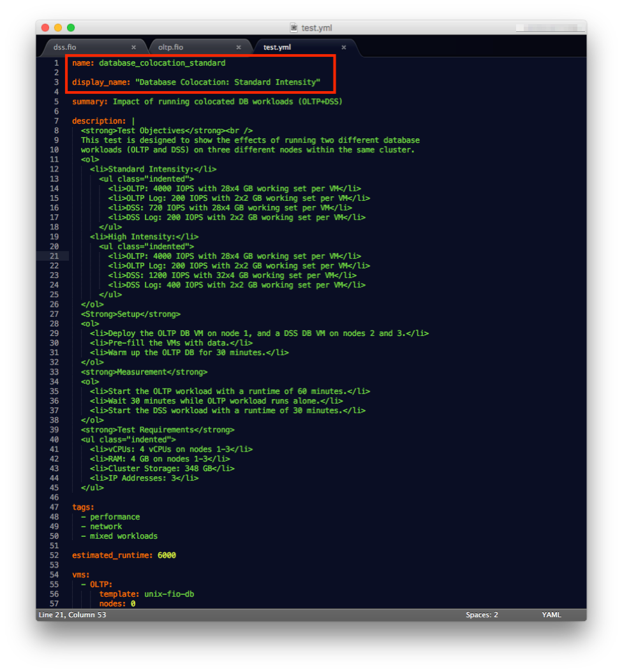Click DSS: 720 IOPS line
Viewport: 622px width, 672px height.
(230, 208)
